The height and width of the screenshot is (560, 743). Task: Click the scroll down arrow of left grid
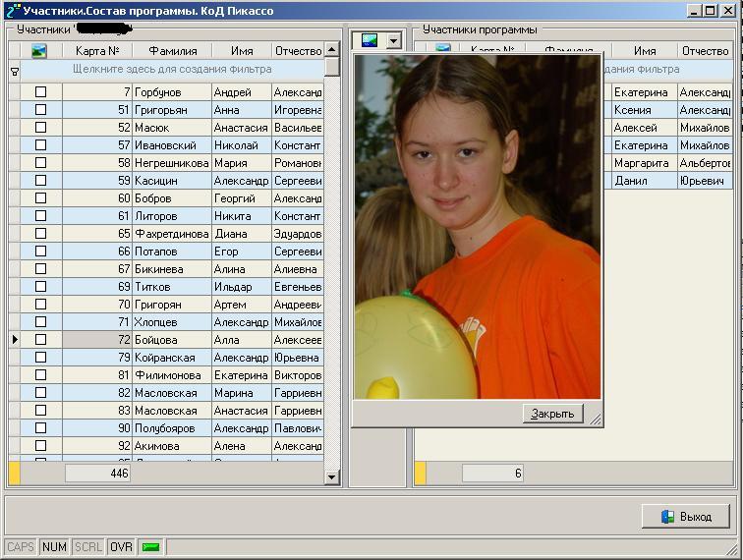coord(332,476)
